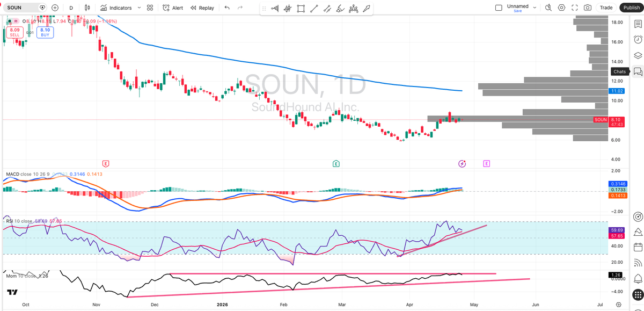
Task: Open the products grid dots icon
Action: pyautogui.click(x=638, y=294)
